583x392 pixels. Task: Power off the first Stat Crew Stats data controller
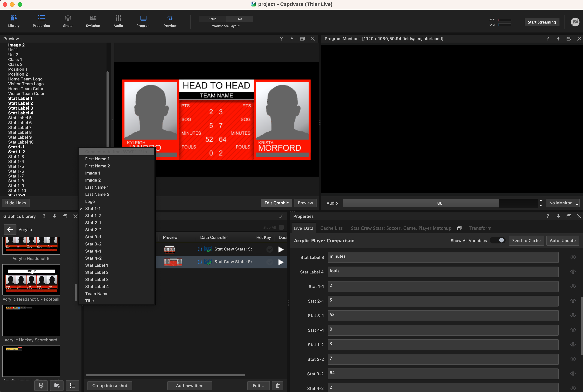click(200, 249)
